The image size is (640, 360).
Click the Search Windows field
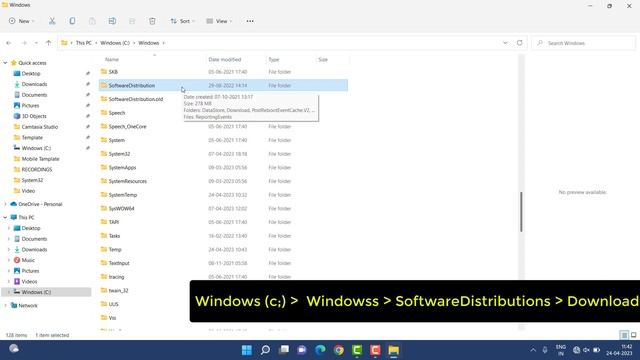pyautogui.click(x=584, y=43)
